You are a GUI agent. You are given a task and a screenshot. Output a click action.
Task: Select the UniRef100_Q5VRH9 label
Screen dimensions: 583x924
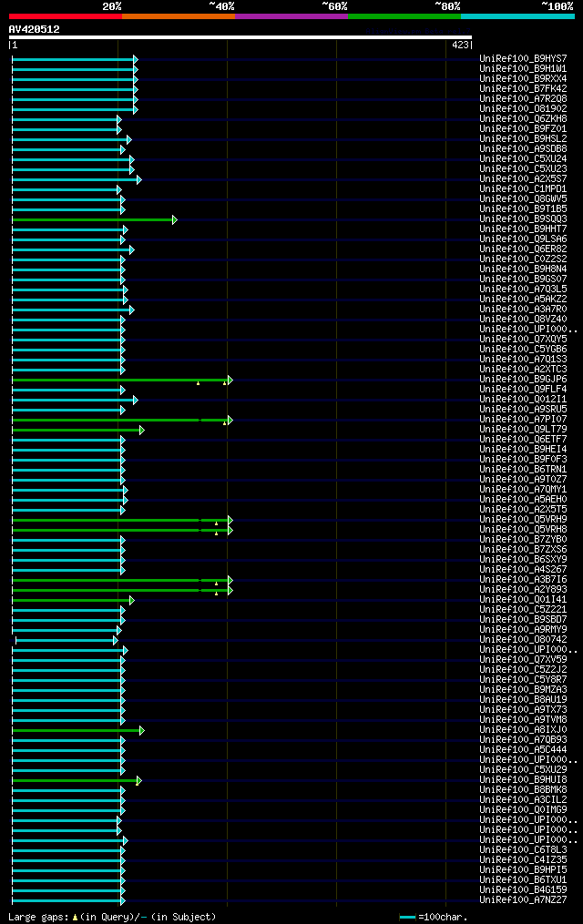523,520
